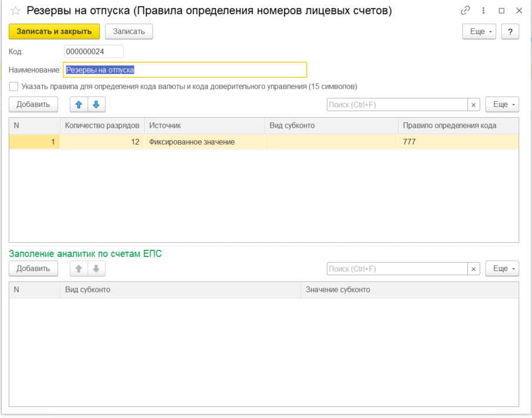Click Записать и закрыть button
Viewport: 532px width, 418px height.
(54, 32)
